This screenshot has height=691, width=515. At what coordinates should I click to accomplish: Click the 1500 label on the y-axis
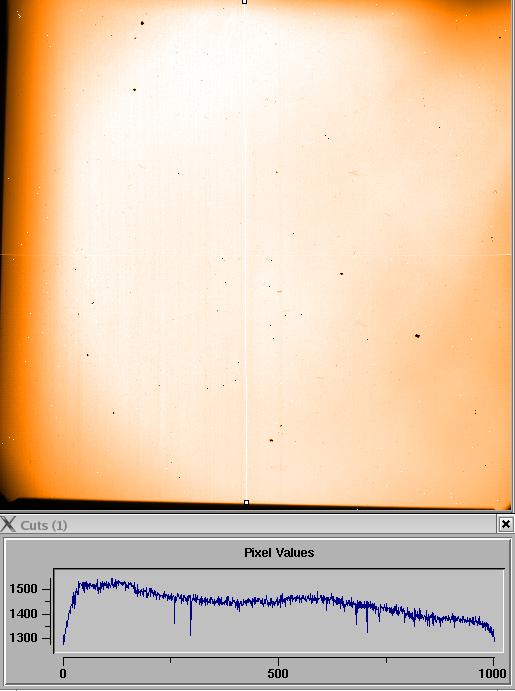click(x=23, y=589)
